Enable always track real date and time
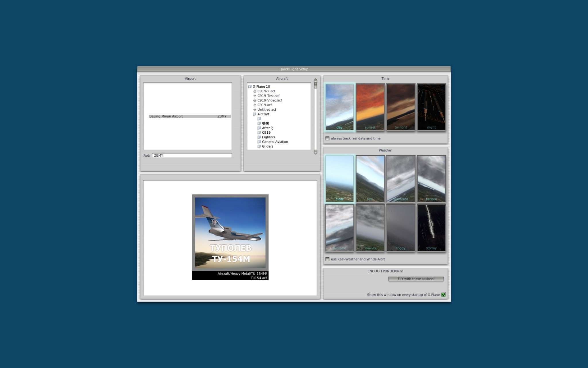The height and width of the screenshot is (368, 588). [x=327, y=138]
